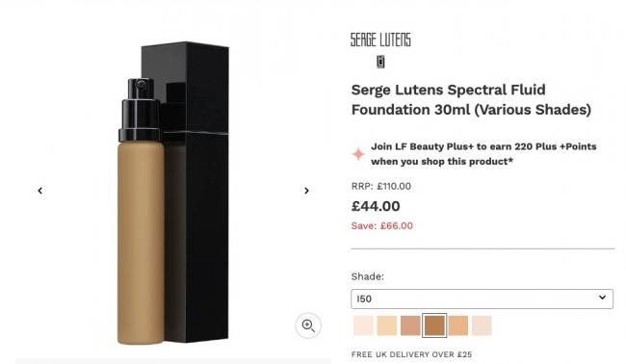Open the Join LF Beauty Plus+ offer text

click(483, 154)
